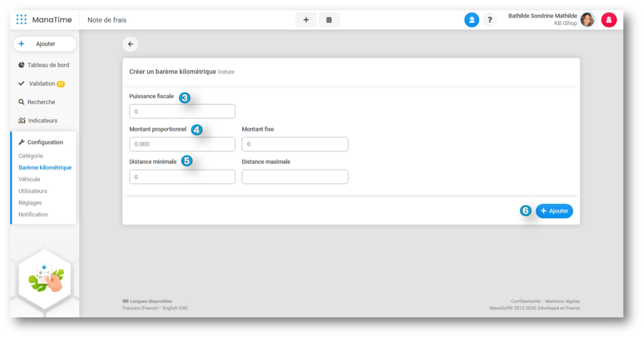The height and width of the screenshot is (338, 644).
Task: Focus the Montant proportionnel field
Action: tap(182, 144)
